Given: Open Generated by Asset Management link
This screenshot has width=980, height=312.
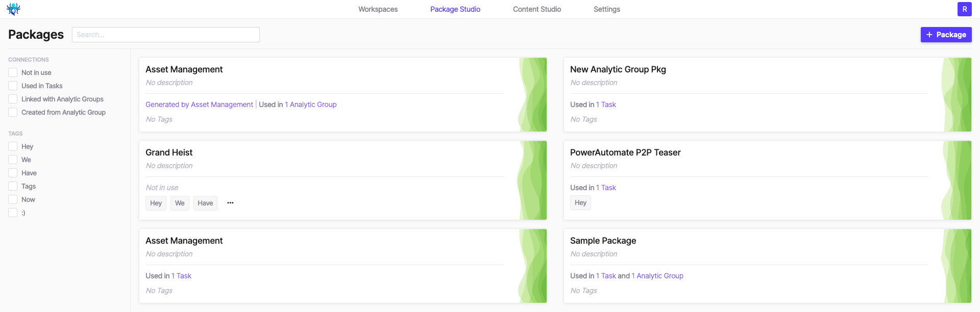Looking at the screenshot, I should click(199, 105).
